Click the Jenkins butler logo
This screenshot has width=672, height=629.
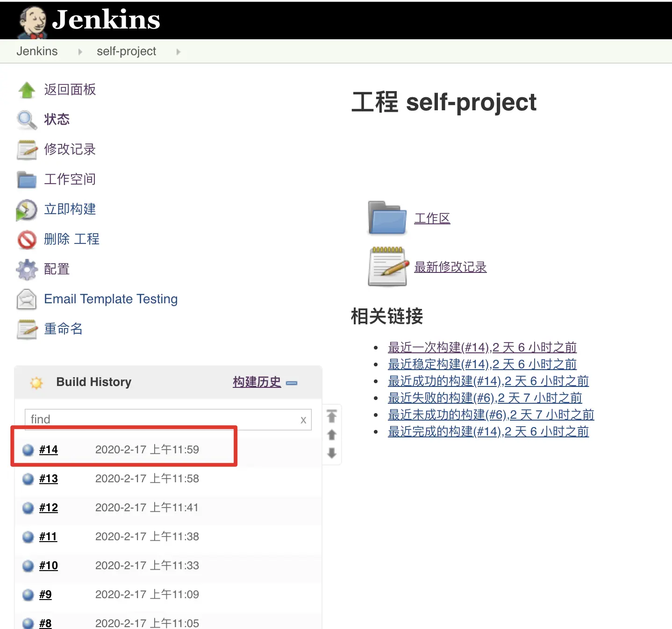click(32, 22)
